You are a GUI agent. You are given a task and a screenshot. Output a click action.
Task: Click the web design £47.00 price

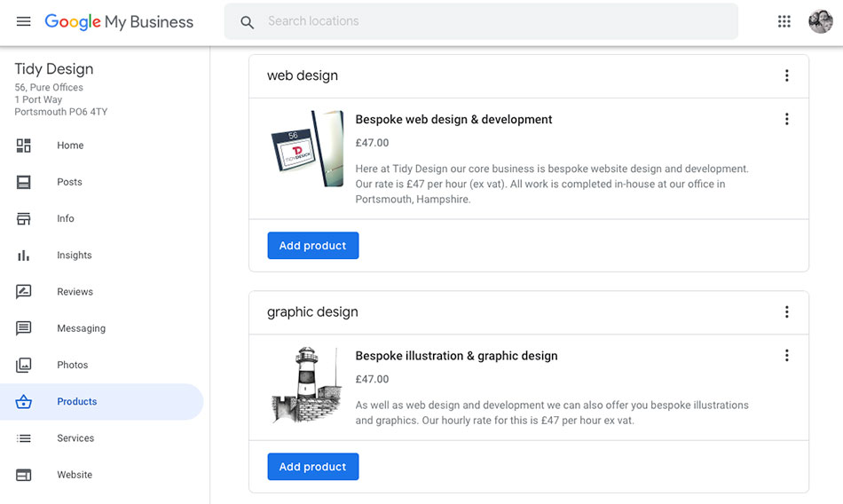pyautogui.click(x=372, y=143)
